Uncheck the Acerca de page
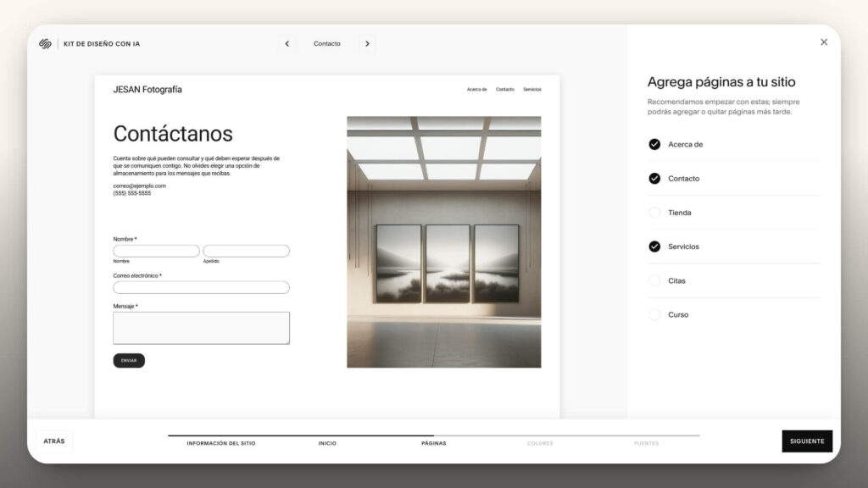 pos(654,145)
